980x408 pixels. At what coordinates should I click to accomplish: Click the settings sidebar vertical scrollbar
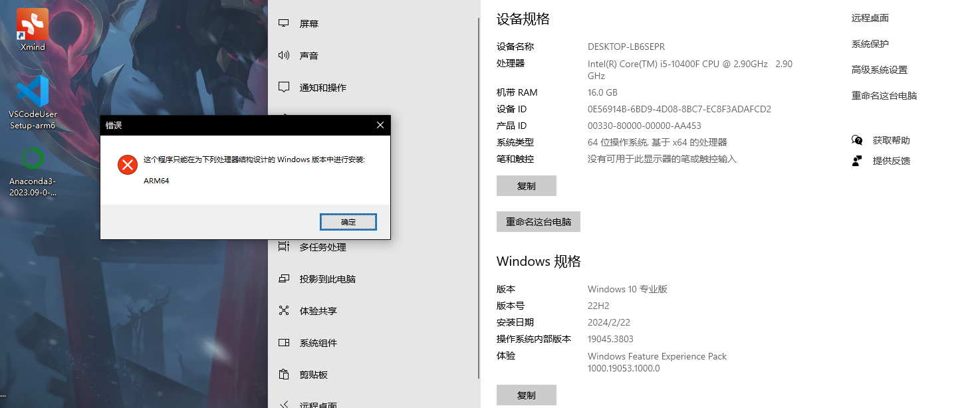tap(479, 198)
